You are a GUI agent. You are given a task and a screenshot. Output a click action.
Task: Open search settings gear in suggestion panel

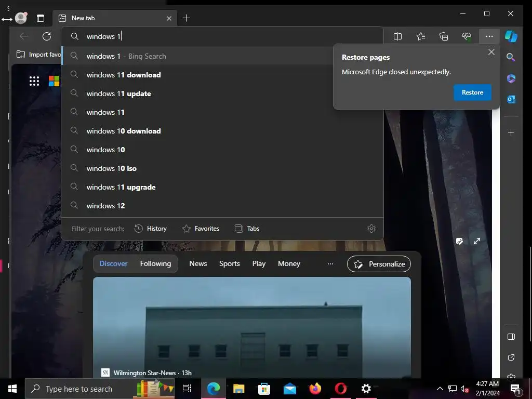[x=371, y=229]
